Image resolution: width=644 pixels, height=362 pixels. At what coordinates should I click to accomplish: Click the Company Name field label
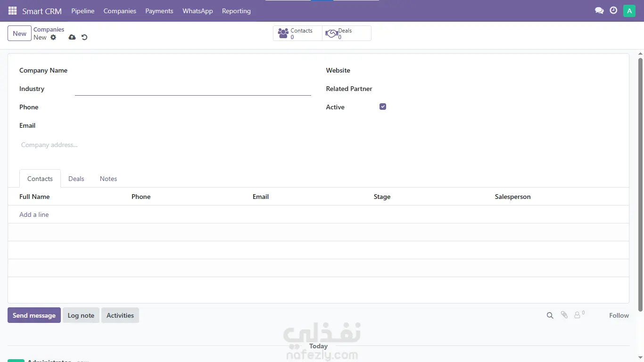point(43,70)
